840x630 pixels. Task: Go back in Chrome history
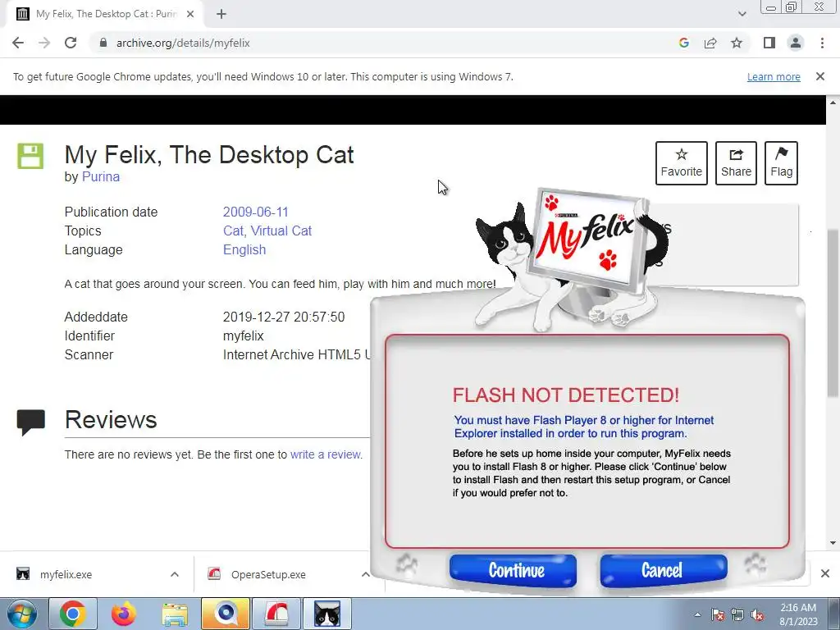pos(18,43)
